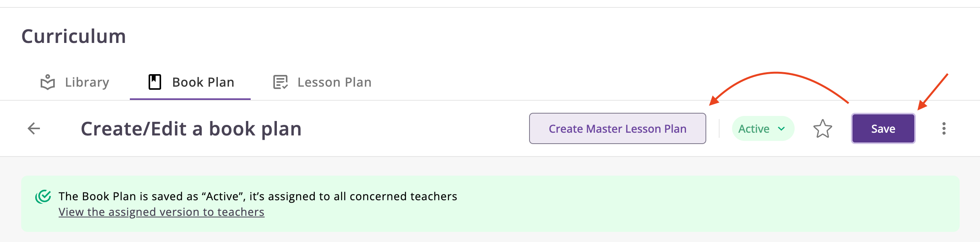Open the Lesson Plan tab
Screen dimensions: 980x242
tap(334, 82)
